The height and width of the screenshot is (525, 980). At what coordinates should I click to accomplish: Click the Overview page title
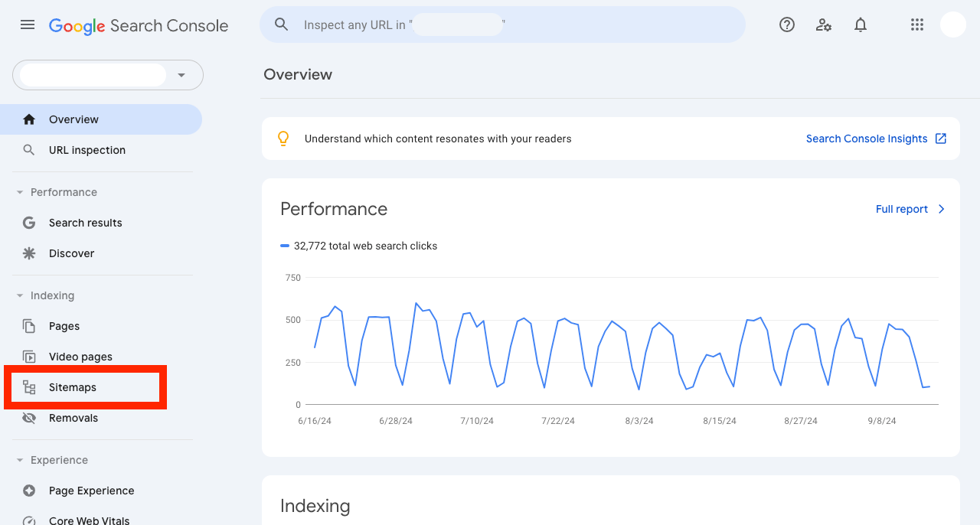point(298,74)
